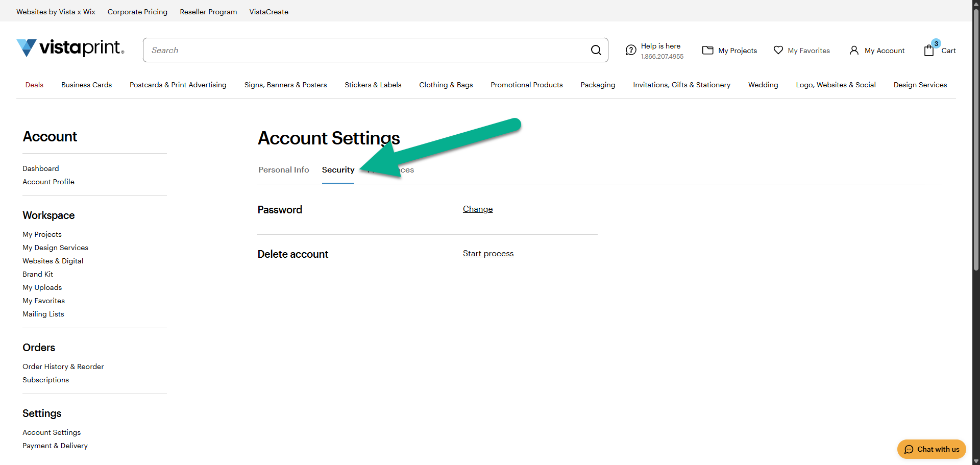This screenshot has height=465, width=980.
Task: Open Brand Kit in sidebar
Action: pos(38,274)
